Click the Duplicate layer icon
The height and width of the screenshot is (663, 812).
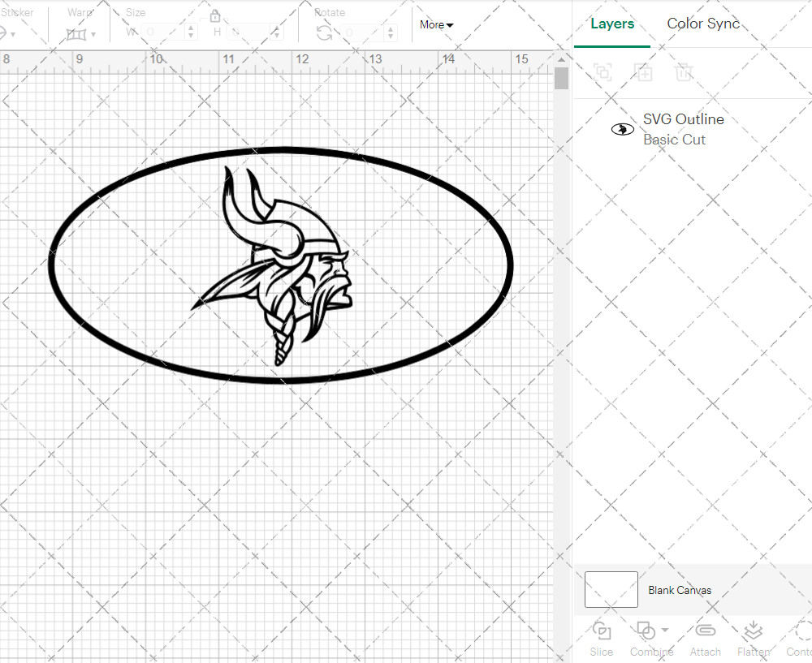point(643,72)
